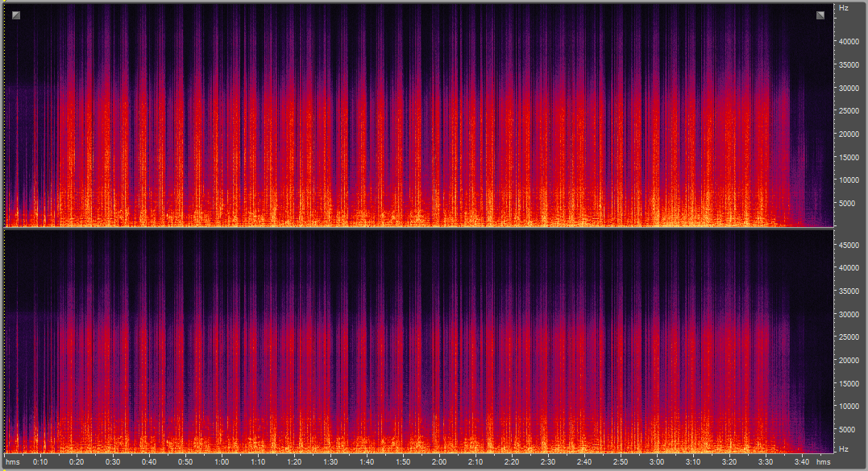The width and height of the screenshot is (868, 471).
Task: Jump to 3:20 on the time ruler
Action: point(729,462)
